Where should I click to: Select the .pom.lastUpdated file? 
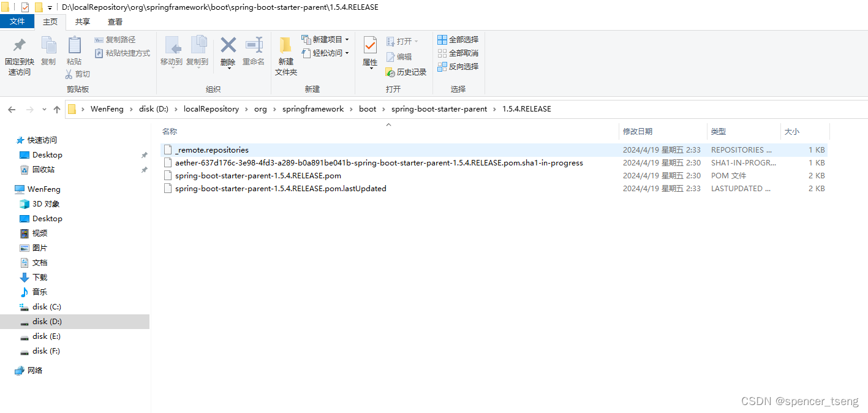(494, 189)
